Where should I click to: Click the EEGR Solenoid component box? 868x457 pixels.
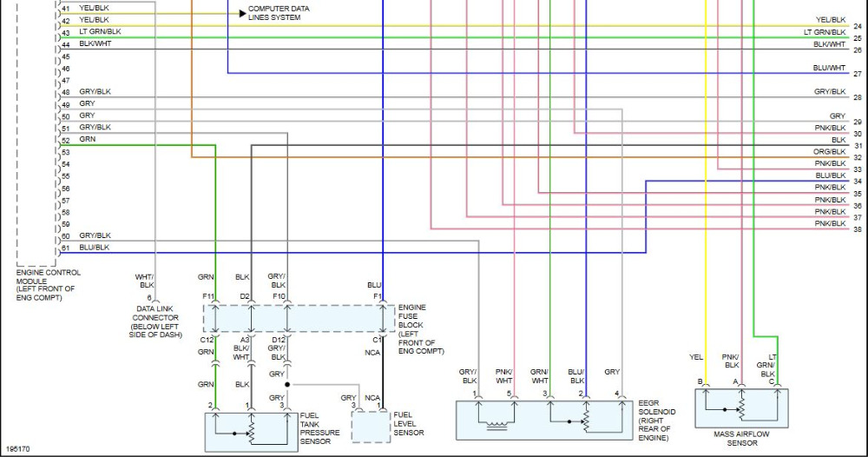coord(544,420)
